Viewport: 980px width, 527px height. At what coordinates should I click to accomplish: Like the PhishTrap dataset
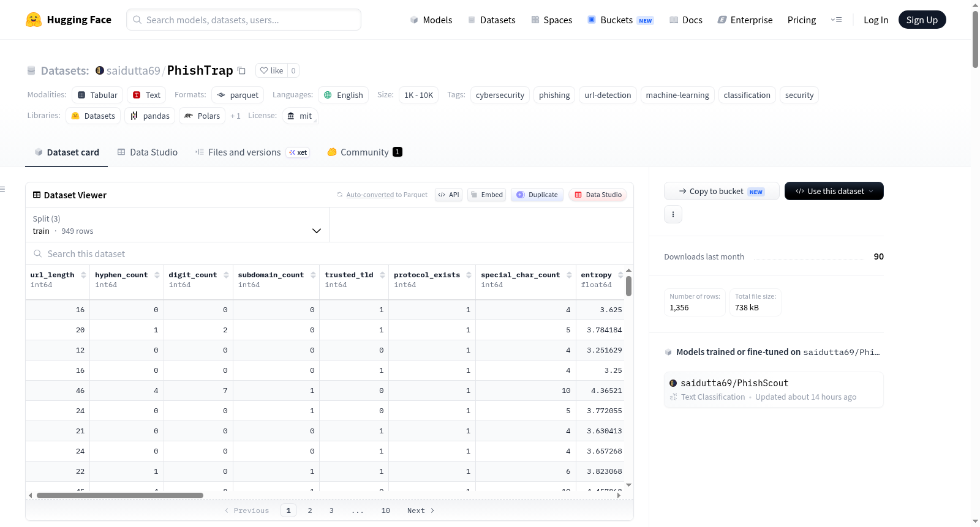tap(271, 70)
